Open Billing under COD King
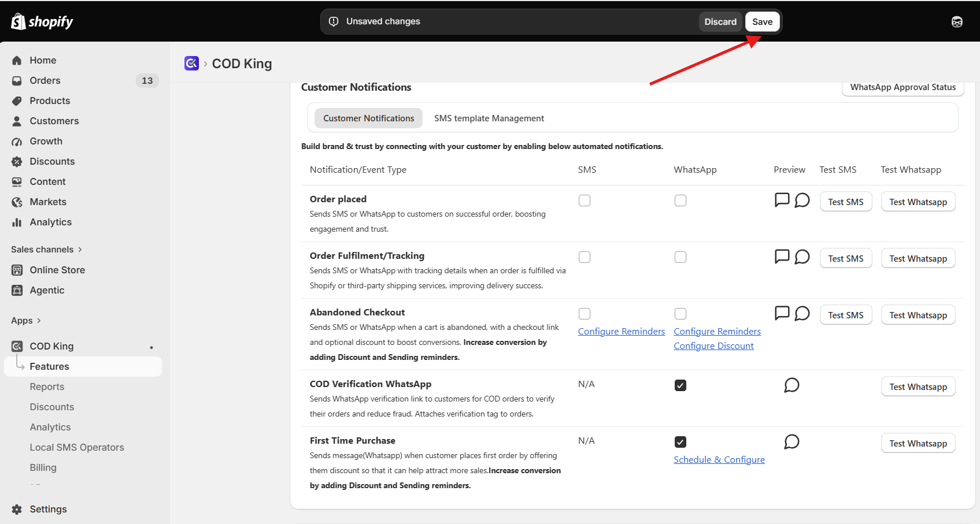The height and width of the screenshot is (524, 980). pos(43,467)
